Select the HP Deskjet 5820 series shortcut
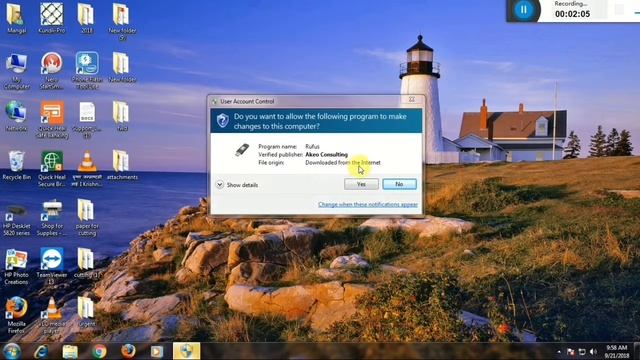 coord(16,220)
